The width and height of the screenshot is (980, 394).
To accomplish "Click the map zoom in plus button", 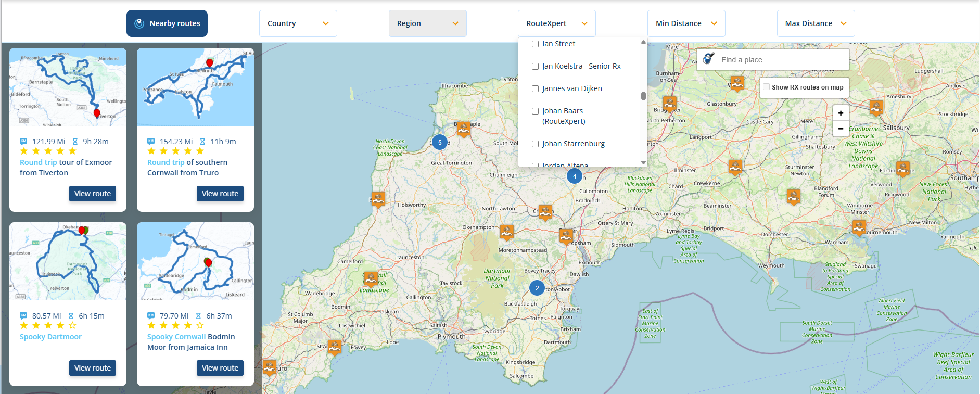I will click(x=841, y=113).
